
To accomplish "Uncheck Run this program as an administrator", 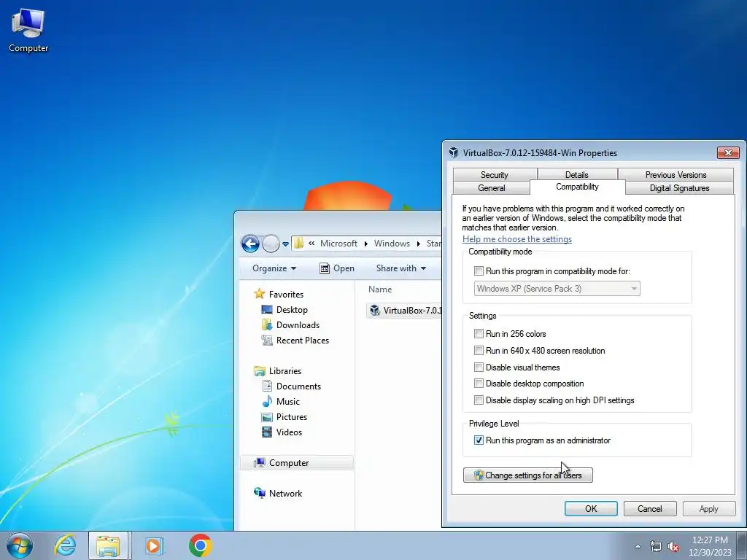I will click(479, 440).
